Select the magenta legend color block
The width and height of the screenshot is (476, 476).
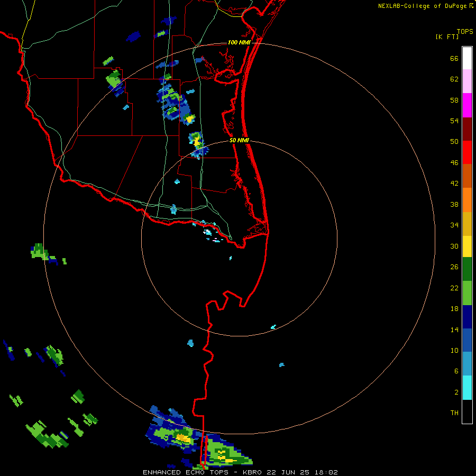click(467, 105)
